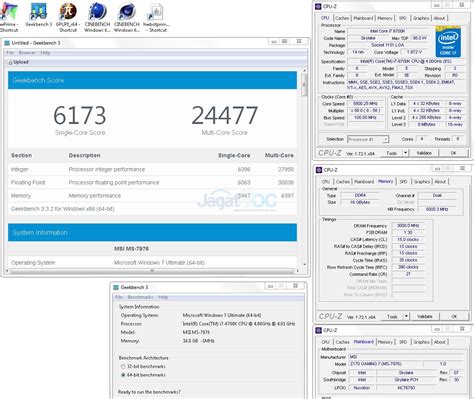474x399 pixels.
Task: Select the CPU tab in the CPU-Z Memory window
Action: point(326,182)
